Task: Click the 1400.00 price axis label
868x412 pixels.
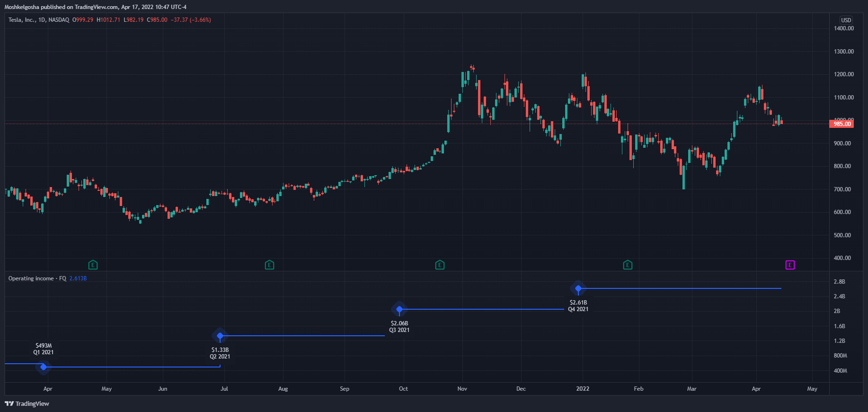Action: [844, 28]
